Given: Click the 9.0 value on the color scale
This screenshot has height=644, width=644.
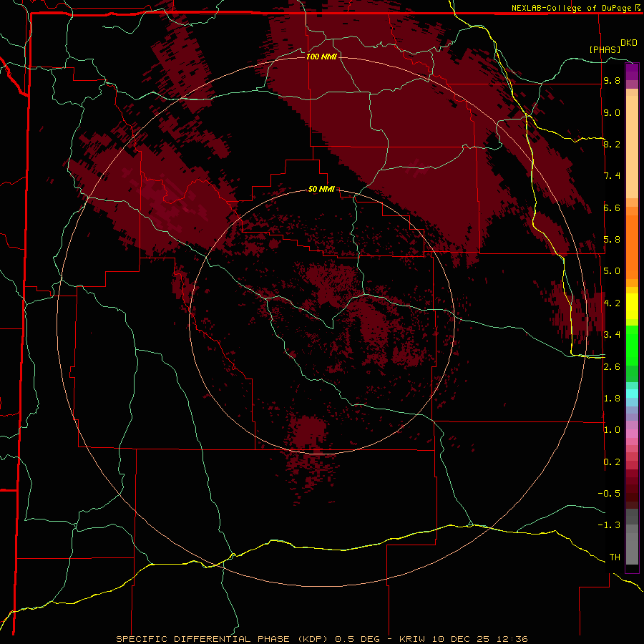Looking at the screenshot, I should pyautogui.click(x=612, y=112).
